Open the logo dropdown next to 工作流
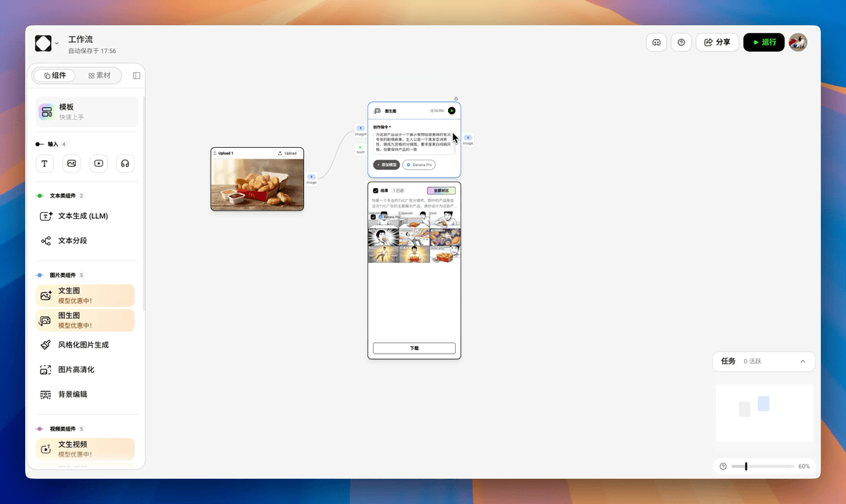 (x=56, y=43)
